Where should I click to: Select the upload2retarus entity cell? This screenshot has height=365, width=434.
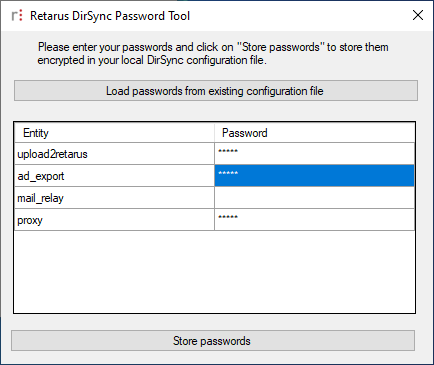tap(114, 154)
